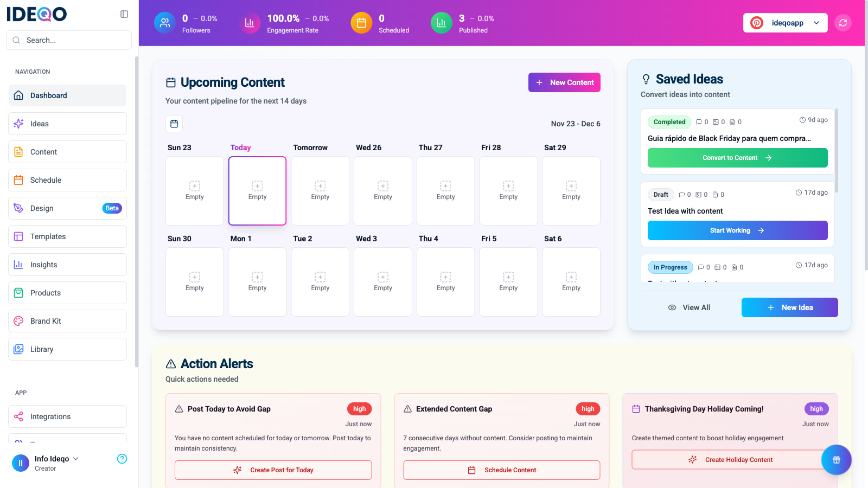The width and height of the screenshot is (868, 488).
Task: Click the sync refresh icon in top bar
Action: coord(843,23)
